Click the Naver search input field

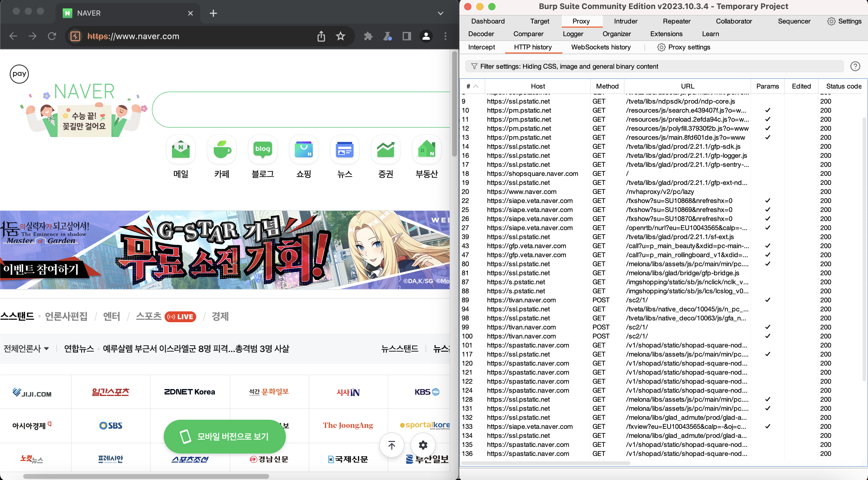301,109
